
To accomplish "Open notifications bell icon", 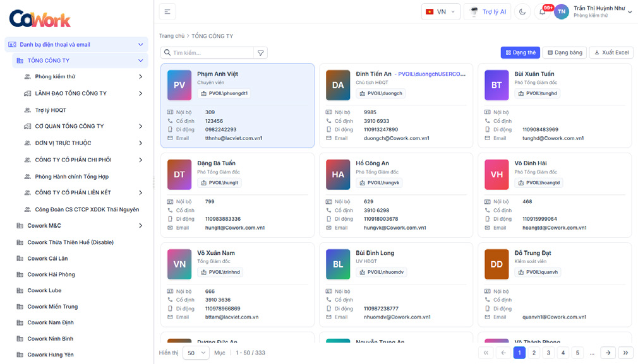I will click(x=543, y=12).
